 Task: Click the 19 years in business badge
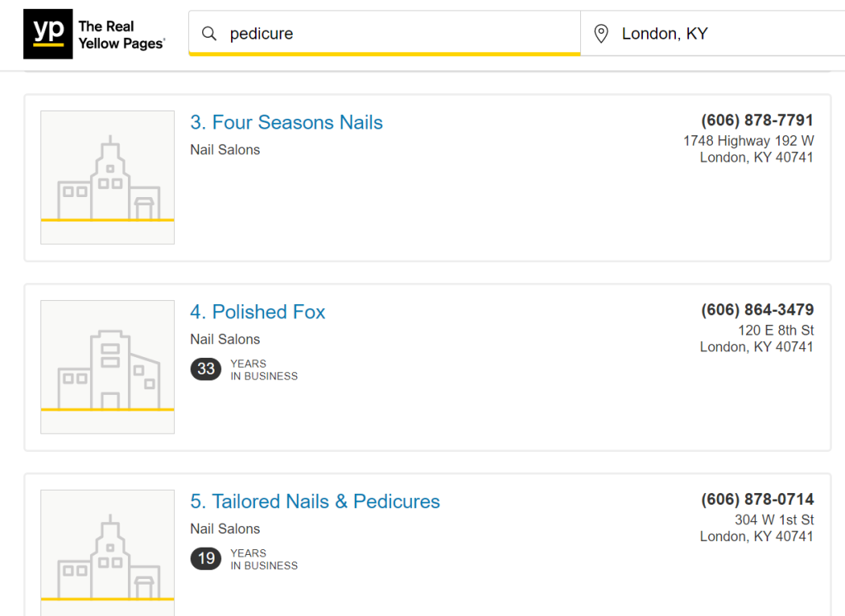click(x=205, y=559)
